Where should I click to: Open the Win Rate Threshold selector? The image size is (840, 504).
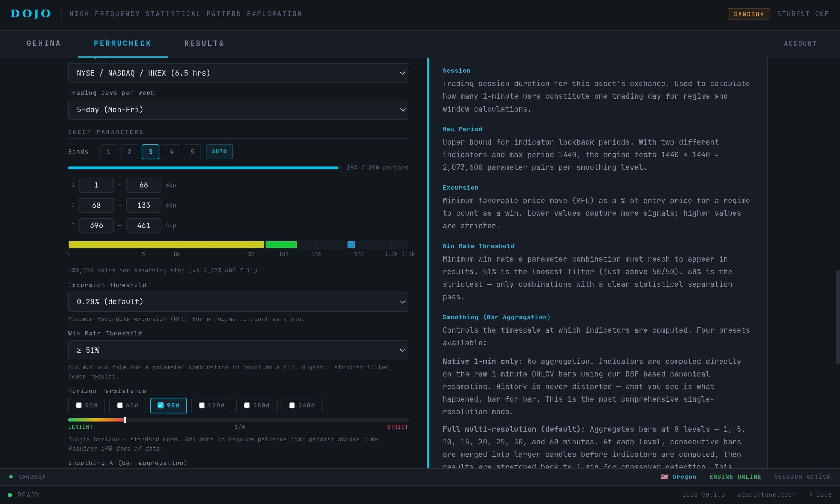(x=238, y=350)
